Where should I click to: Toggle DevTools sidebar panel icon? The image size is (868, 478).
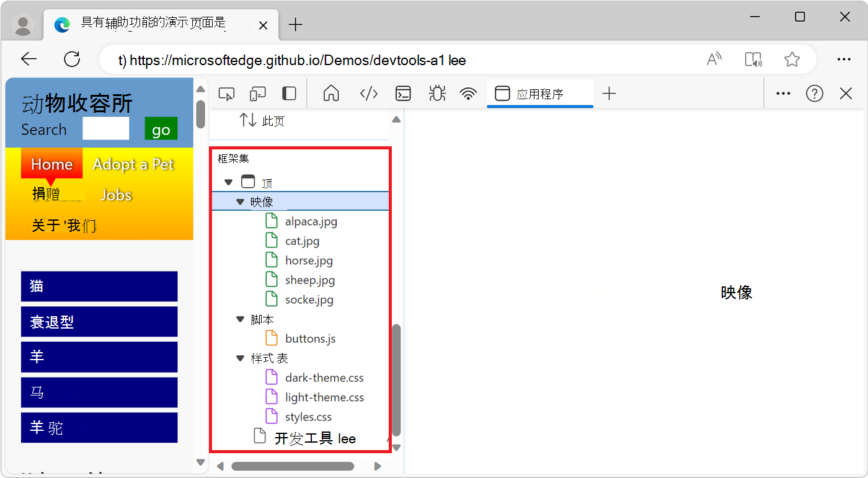[x=289, y=94]
